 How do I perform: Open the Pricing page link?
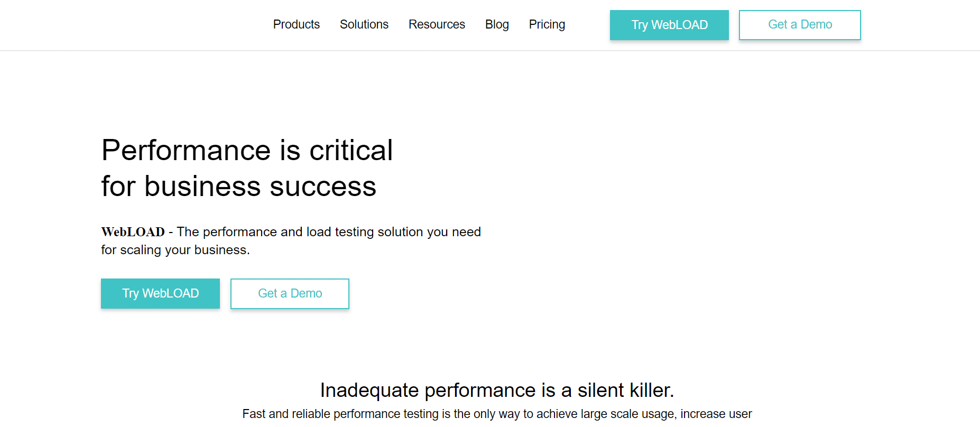pos(547,24)
